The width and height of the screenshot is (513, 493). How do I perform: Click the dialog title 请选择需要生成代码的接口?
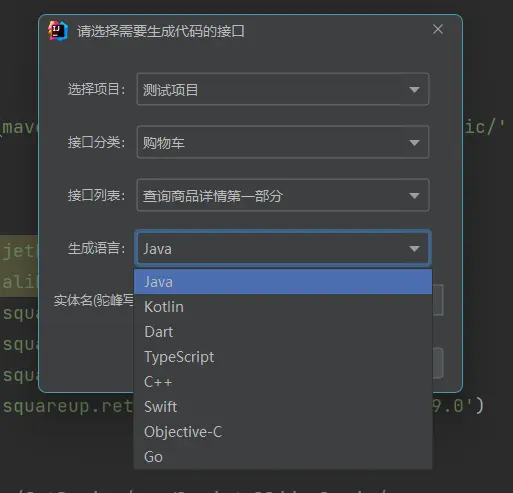click(x=161, y=31)
